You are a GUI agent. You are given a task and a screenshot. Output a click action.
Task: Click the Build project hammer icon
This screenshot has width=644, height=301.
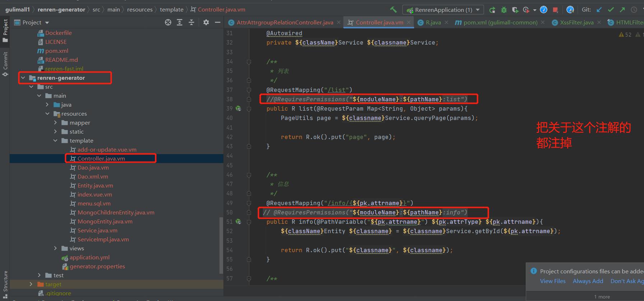tap(394, 10)
